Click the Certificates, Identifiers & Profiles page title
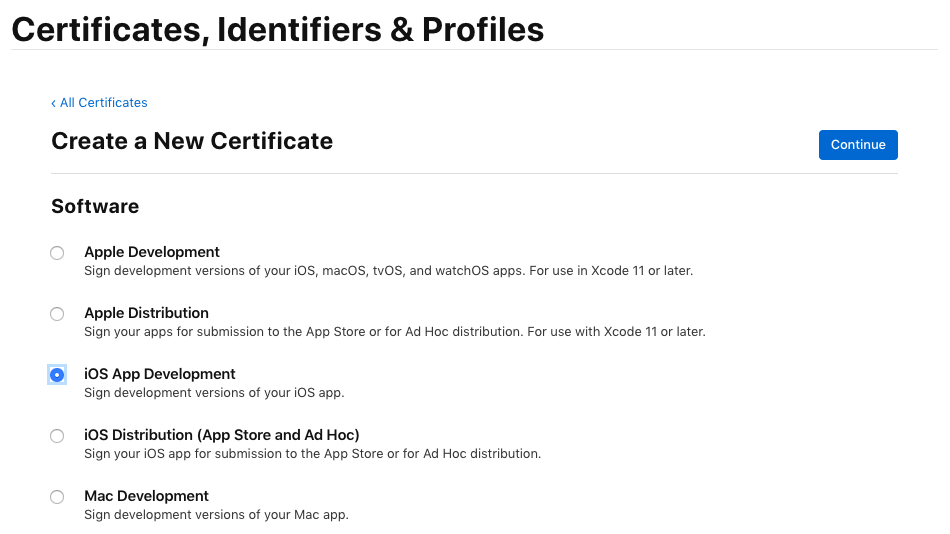950x534 pixels. pyautogui.click(x=277, y=30)
